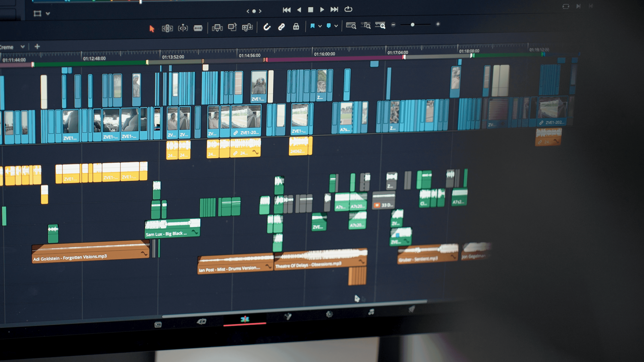The height and width of the screenshot is (362, 644).
Task: Add a new timeline tab with plus
Action: pos(37,46)
